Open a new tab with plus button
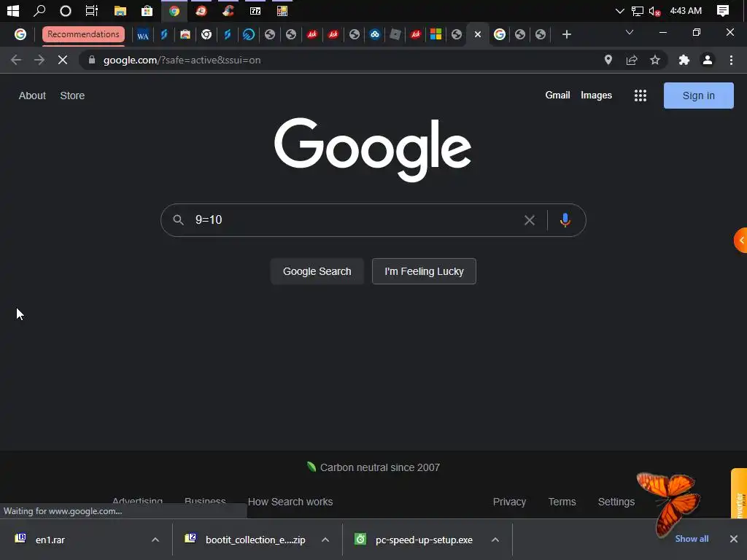747x560 pixels. (566, 34)
